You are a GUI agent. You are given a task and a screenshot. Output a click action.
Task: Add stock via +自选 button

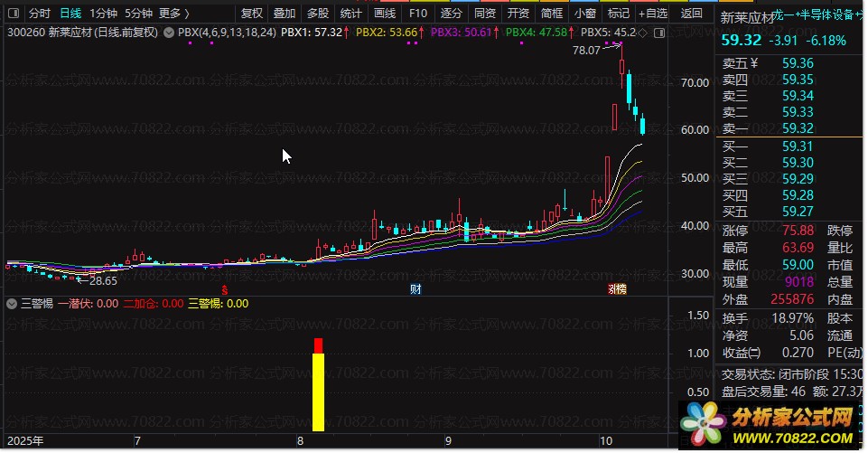pos(653,13)
